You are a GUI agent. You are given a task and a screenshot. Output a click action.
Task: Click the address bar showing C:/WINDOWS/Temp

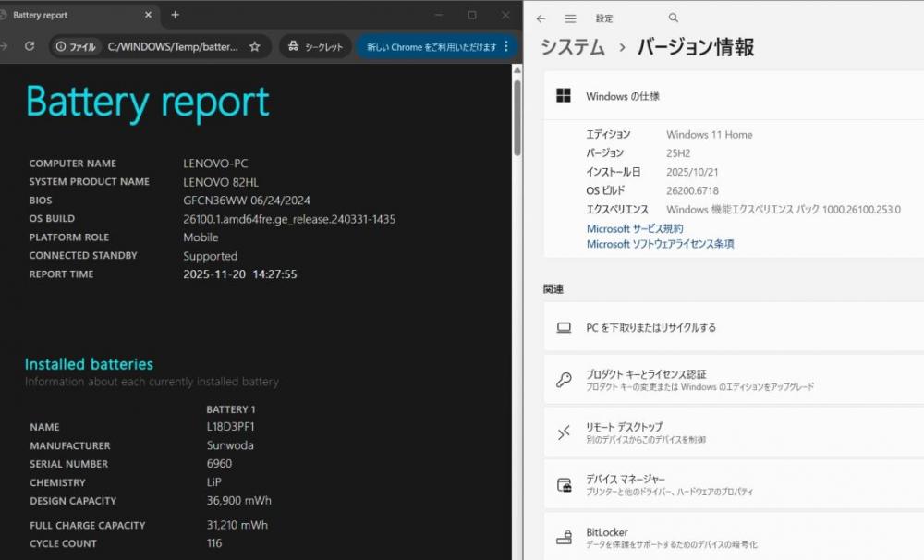(173, 46)
